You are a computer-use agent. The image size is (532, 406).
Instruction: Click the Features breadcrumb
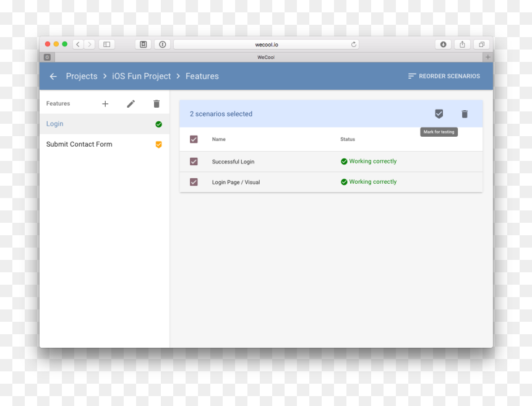(x=202, y=76)
